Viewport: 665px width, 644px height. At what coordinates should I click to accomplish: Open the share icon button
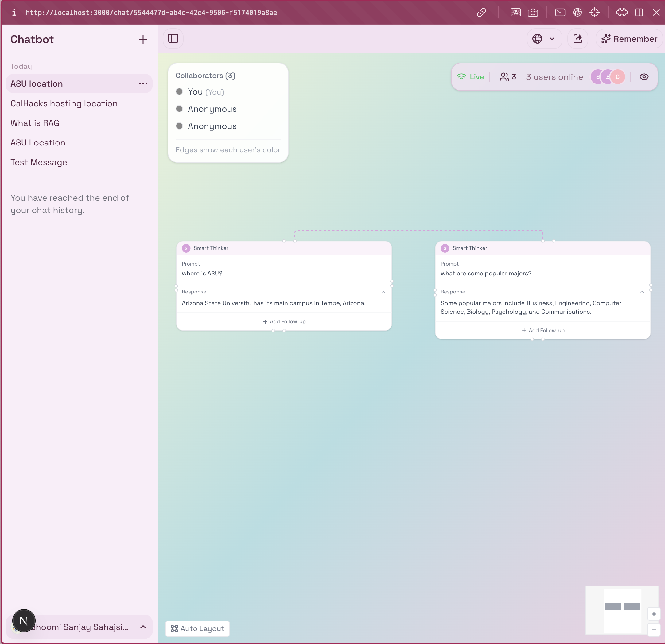tap(577, 39)
